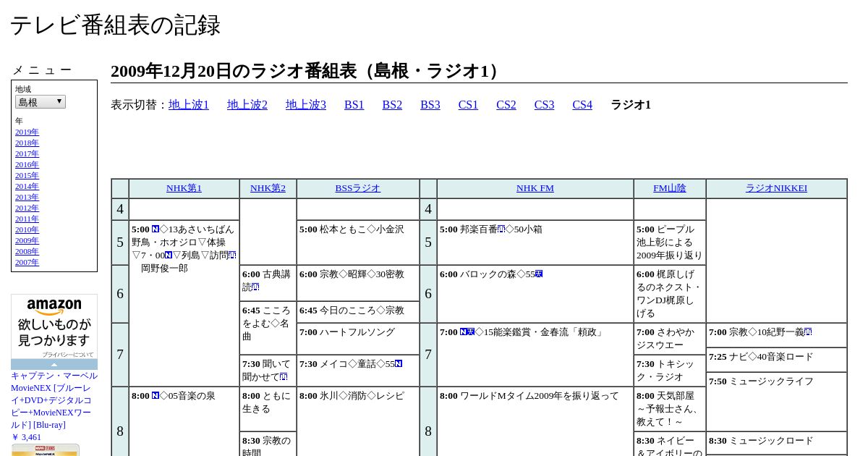Open the NHK第1 station header link
This screenshot has width=868, height=456.
pyautogui.click(x=184, y=188)
